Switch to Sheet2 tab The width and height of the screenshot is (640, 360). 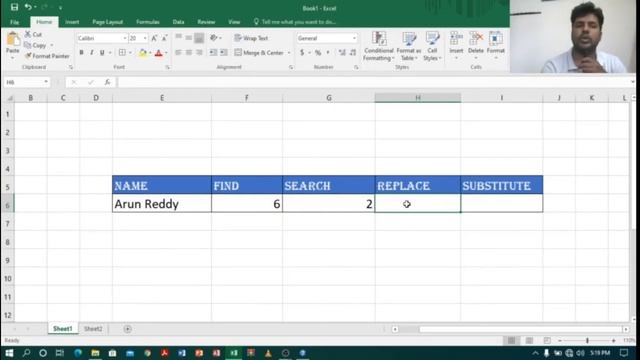coord(93,329)
